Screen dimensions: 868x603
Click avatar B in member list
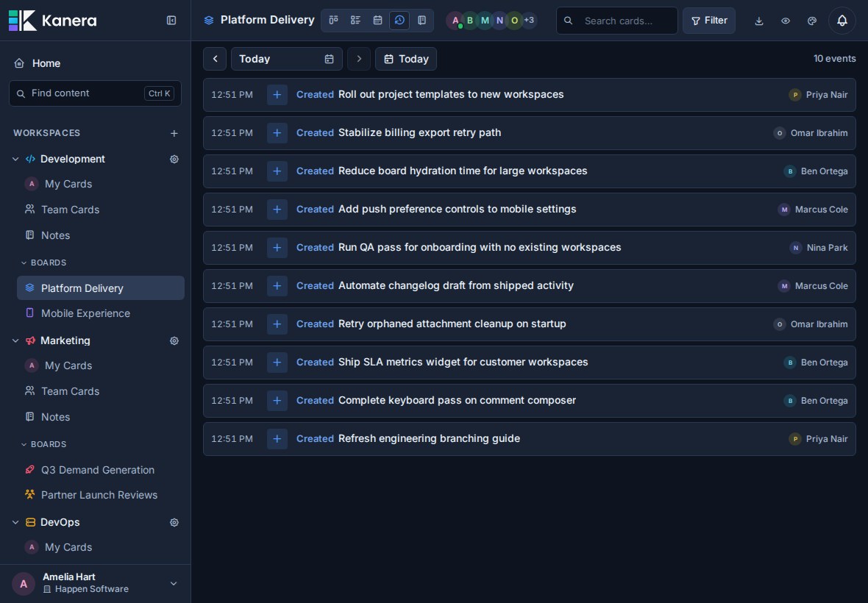click(x=470, y=21)
